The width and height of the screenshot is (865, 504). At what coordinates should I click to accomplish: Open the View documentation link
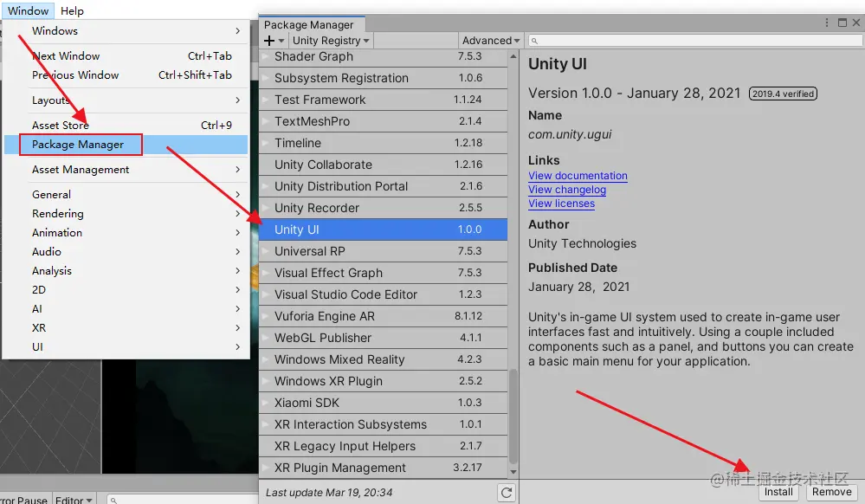(578, 176)
